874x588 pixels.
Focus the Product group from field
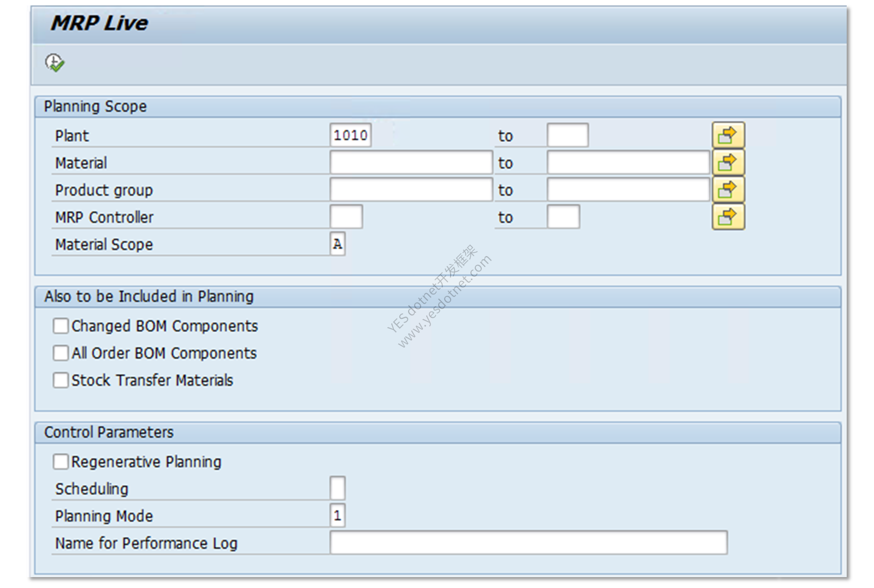point(411,189)
